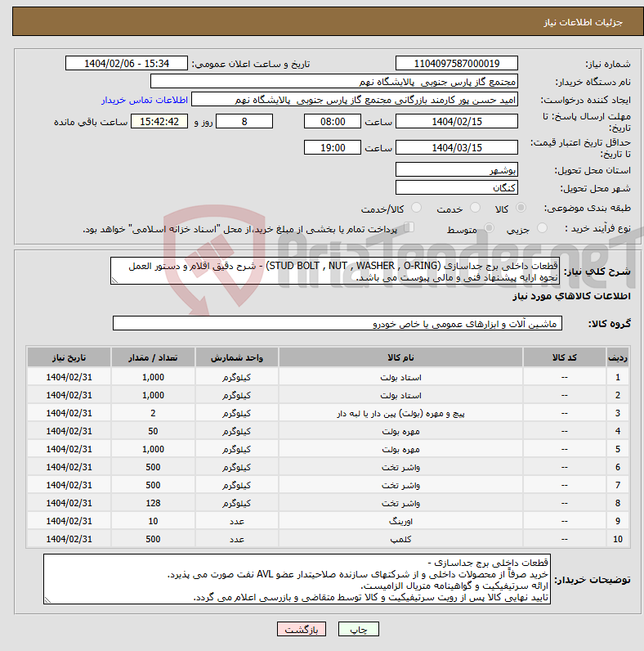Click the unit عدد in row 10
The width and height of the screenshot is (644, 651).
tap(236, 539)
